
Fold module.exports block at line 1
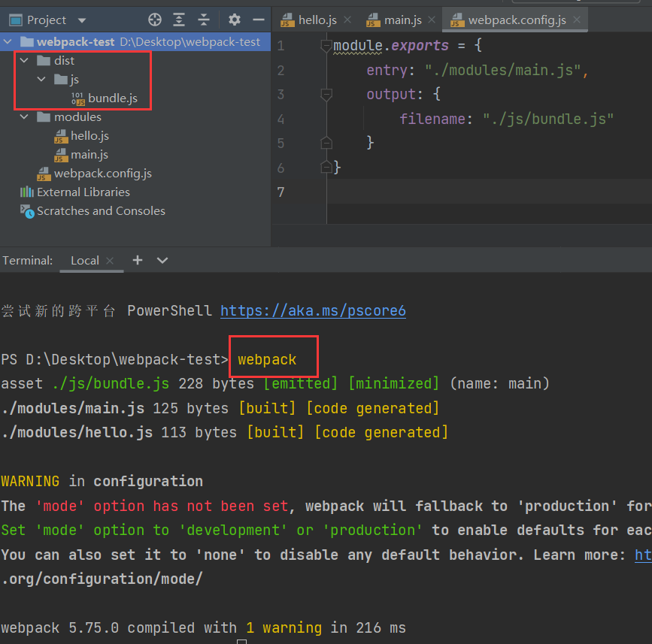tap(326, 46)
